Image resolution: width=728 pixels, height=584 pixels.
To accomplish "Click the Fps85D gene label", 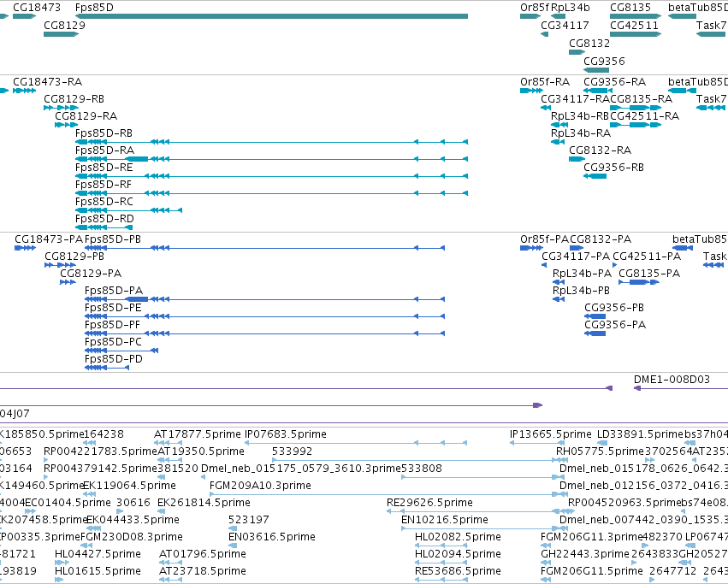I will [94, 8].
